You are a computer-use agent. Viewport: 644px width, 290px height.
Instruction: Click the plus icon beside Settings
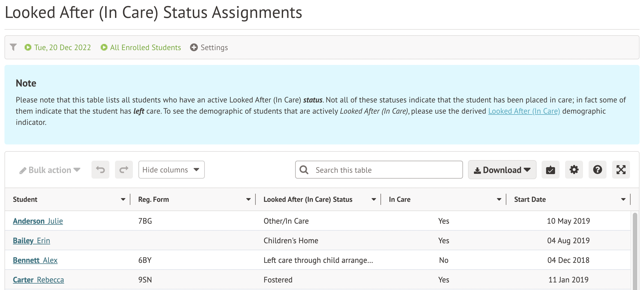click(x=194, y=47)
